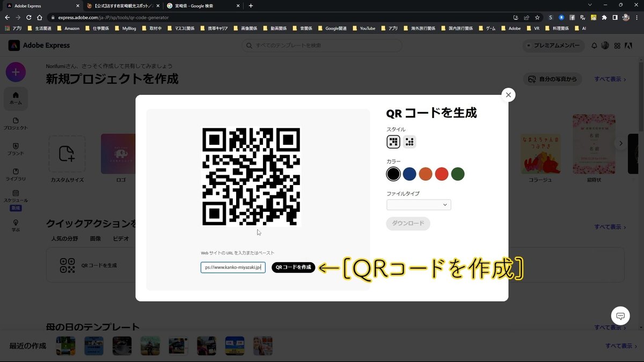Choose the orange QR color
The height and width of the screenshot is (362, 644).
(x=426, y=174)
